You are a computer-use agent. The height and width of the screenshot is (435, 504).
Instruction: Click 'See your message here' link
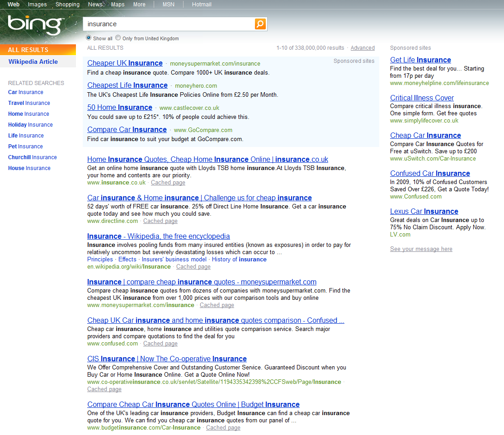[x=421, y=249]
